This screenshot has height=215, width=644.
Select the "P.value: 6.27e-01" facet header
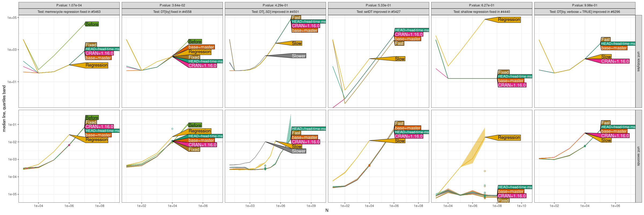(x=482, y=5)
